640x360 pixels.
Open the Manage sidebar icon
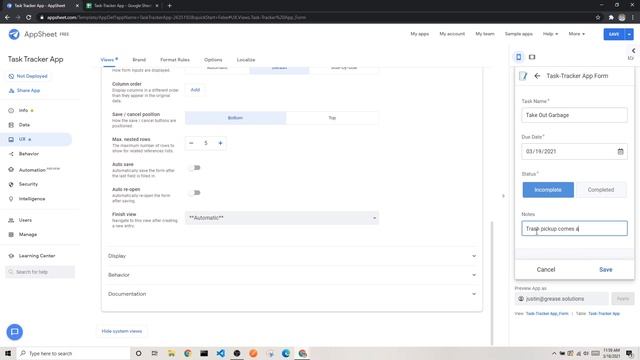pos(11,235)
